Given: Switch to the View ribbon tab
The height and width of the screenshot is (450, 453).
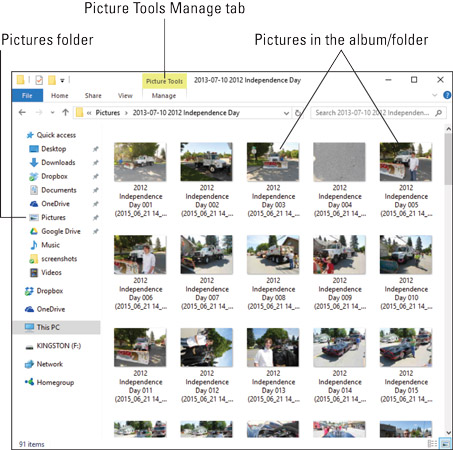Looking at the screenshot, I should tap(125, 96).
